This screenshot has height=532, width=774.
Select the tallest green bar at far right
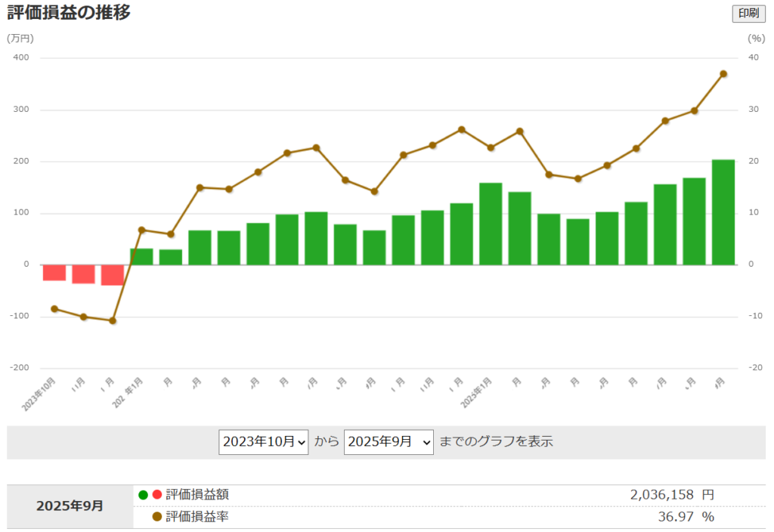click(723, 212)
